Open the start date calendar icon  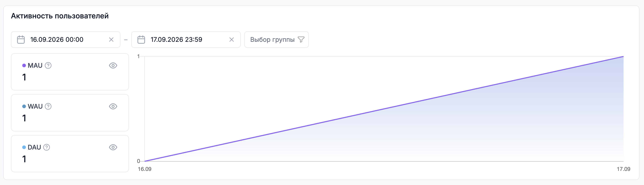[21, 40]
